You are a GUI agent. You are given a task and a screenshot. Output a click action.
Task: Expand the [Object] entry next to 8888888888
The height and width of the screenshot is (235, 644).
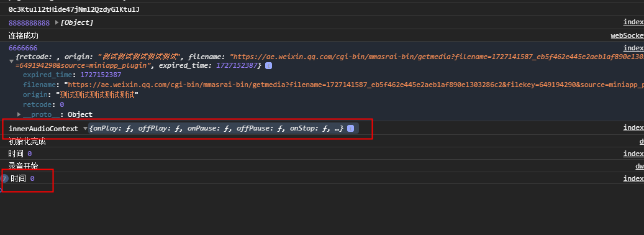(57, 22)
